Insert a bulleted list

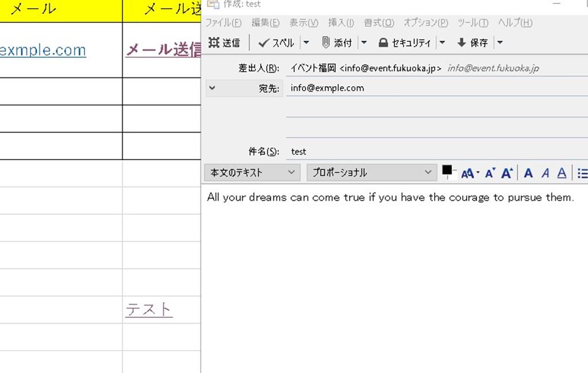(x=582, y=173)
